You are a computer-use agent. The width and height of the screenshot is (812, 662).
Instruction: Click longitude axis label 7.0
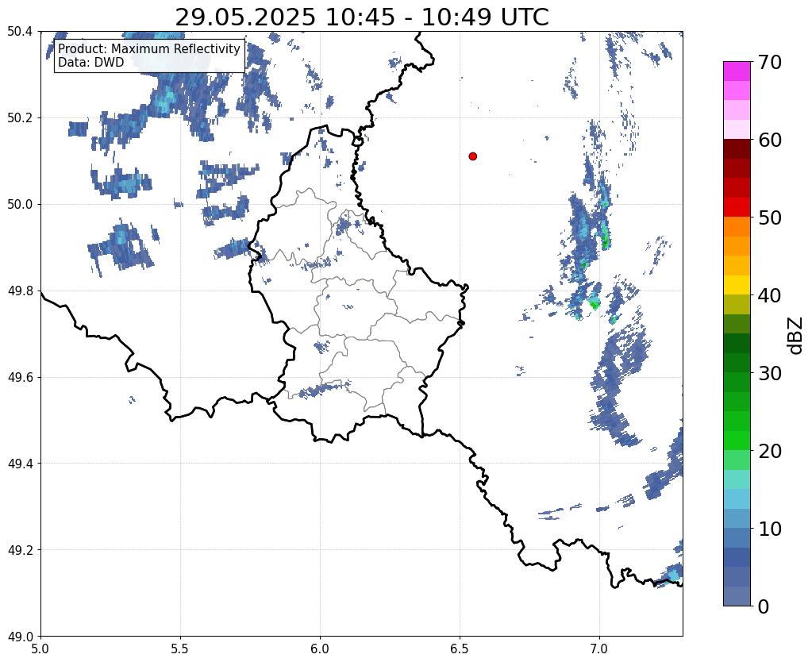[599, 649]
